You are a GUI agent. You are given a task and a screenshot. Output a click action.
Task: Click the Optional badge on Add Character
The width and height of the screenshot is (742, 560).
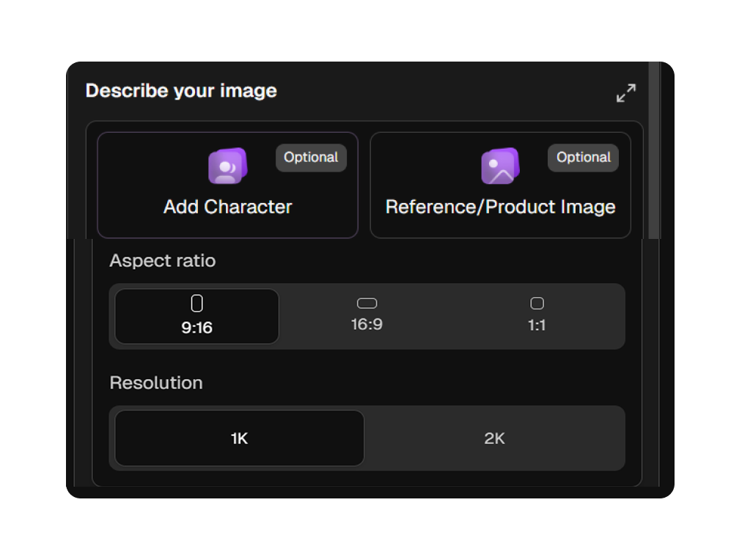point(311,158)
